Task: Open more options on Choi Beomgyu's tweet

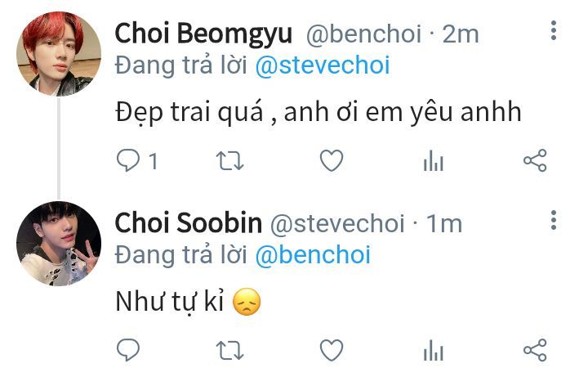Action: tap(554, 31)
